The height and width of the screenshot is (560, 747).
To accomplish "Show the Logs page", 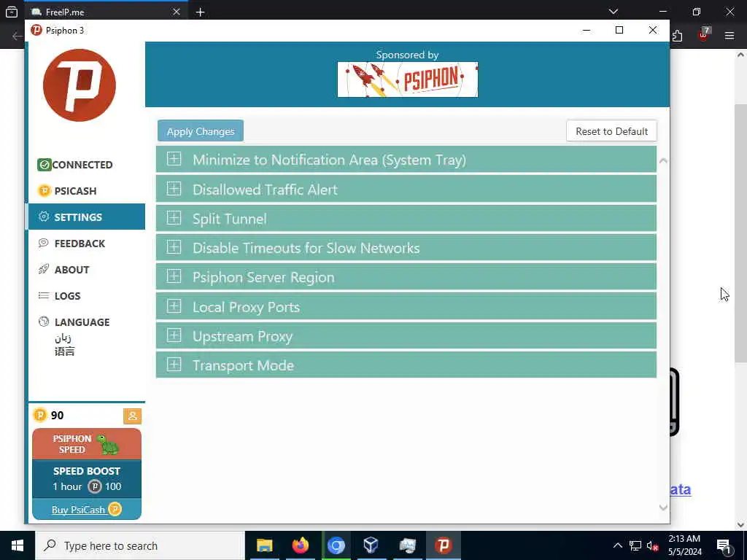I will (59, 296).
